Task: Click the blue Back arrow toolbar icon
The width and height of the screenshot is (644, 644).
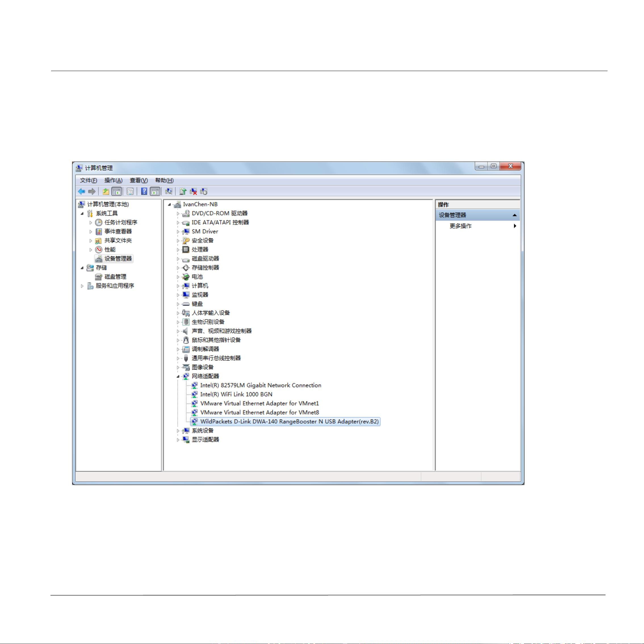Action: [82, 192]
